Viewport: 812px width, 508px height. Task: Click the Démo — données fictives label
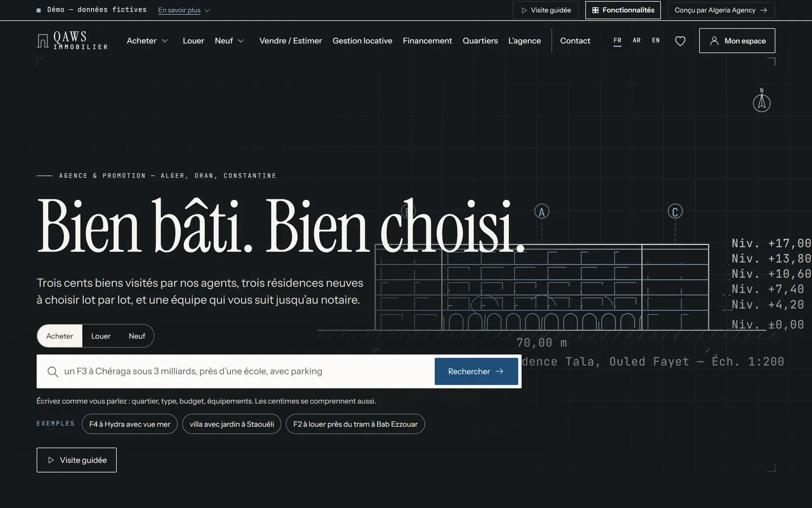[96, 10]
